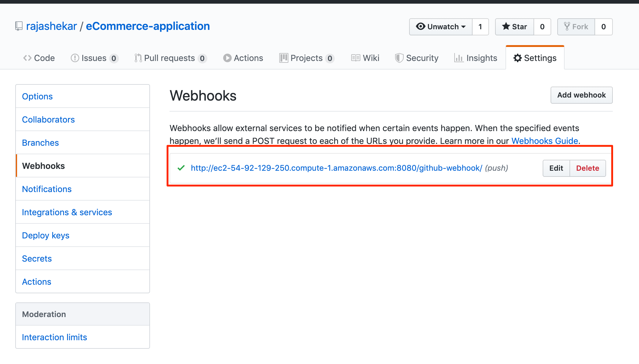The height and width of the screenshot is (364, 639).
Task: Delete the existing push webhook
Action: (x=588, y=167)
